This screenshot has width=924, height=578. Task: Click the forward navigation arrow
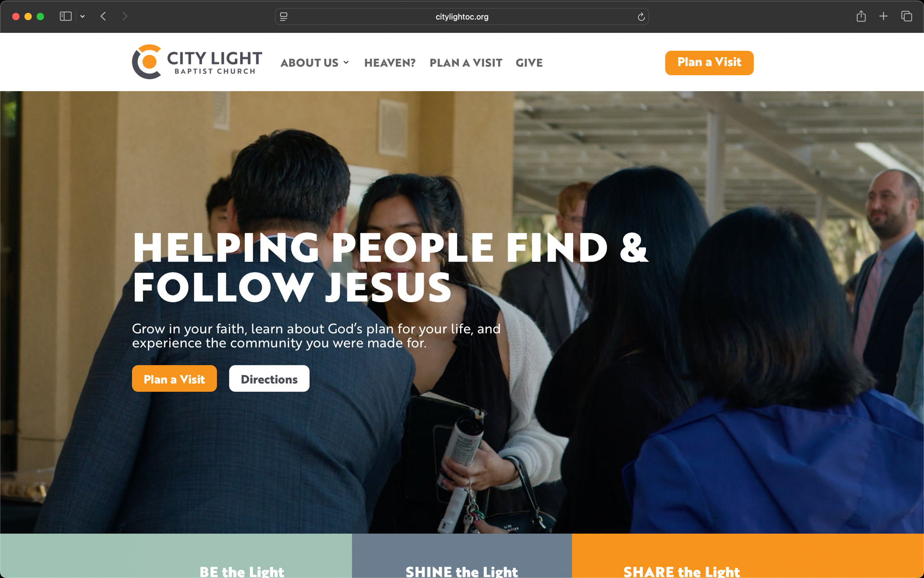tap(125, 16)
